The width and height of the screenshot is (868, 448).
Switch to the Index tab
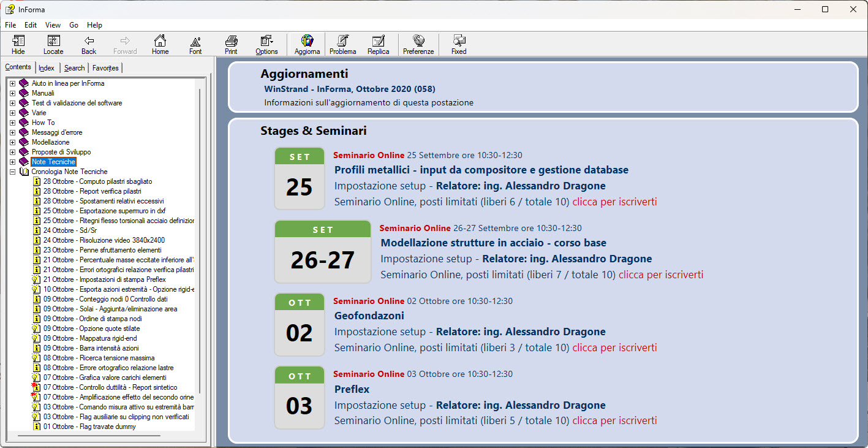tap(47, 68)
